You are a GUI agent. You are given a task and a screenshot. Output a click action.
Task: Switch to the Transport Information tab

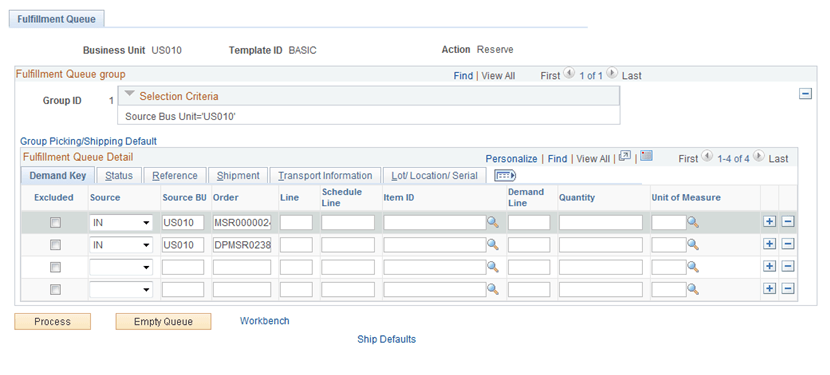[x=325, y=175]
